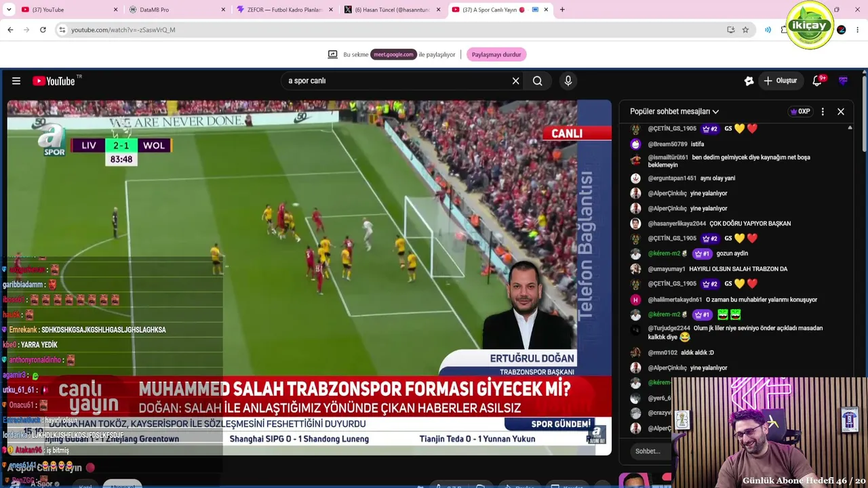The height and width of the screenshot is (488, 868).
Task: Click the meet.google.com sharing chip
Action: 393,54
